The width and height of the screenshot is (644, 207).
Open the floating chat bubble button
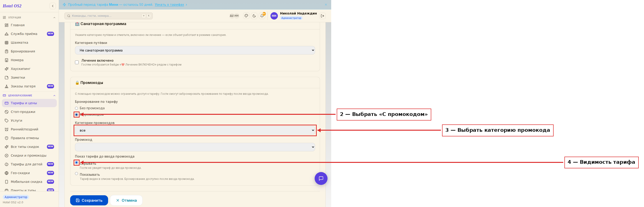click(321, 178)
